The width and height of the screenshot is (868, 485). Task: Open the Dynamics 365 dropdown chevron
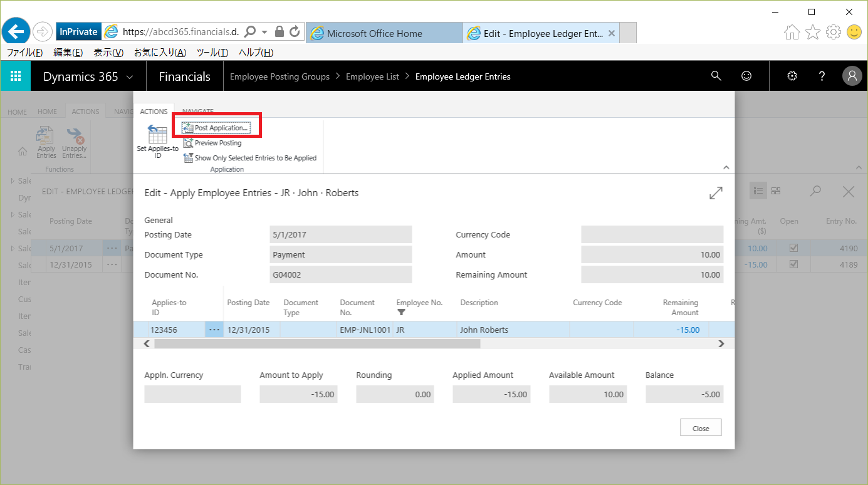130,77
